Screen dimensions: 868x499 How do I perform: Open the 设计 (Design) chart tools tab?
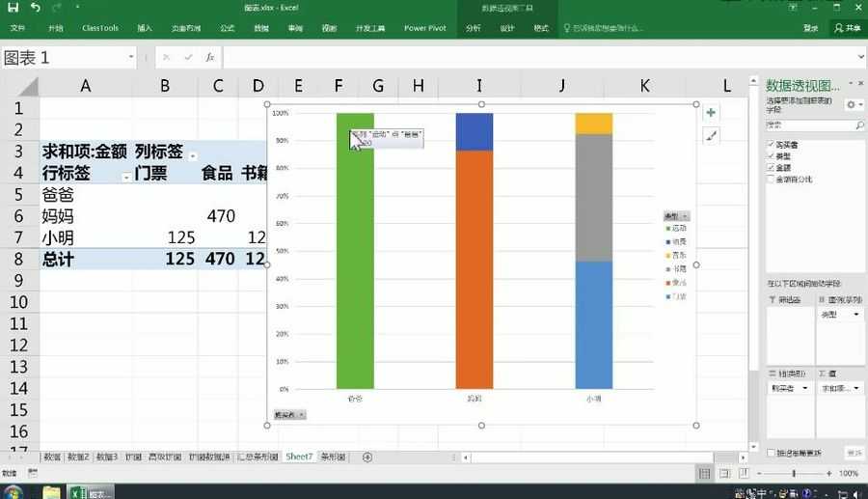(507, 28)
